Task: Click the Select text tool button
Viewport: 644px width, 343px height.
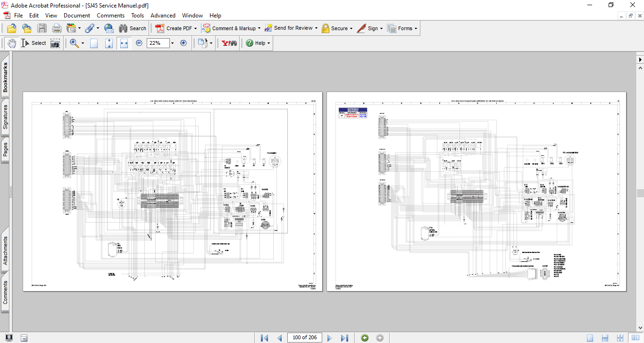Action: tap(33, 43)
